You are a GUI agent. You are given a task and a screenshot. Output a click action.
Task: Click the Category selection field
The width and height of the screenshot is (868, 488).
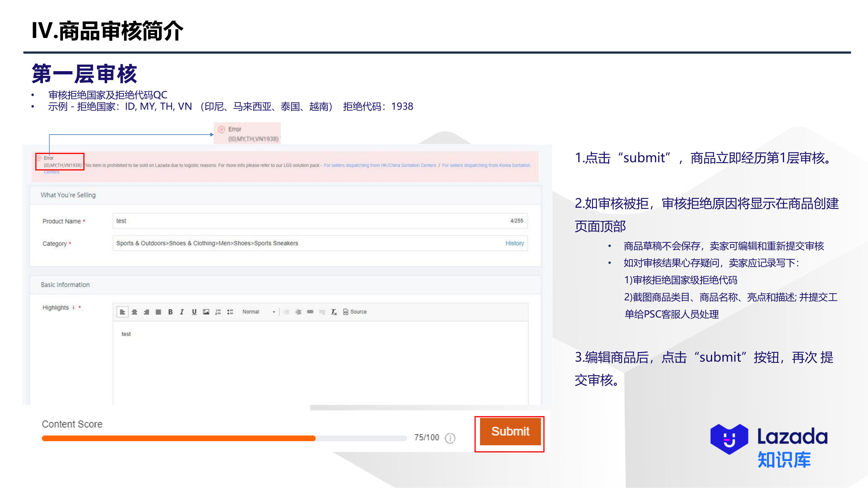pyautogui.click(x=303, y=243)
